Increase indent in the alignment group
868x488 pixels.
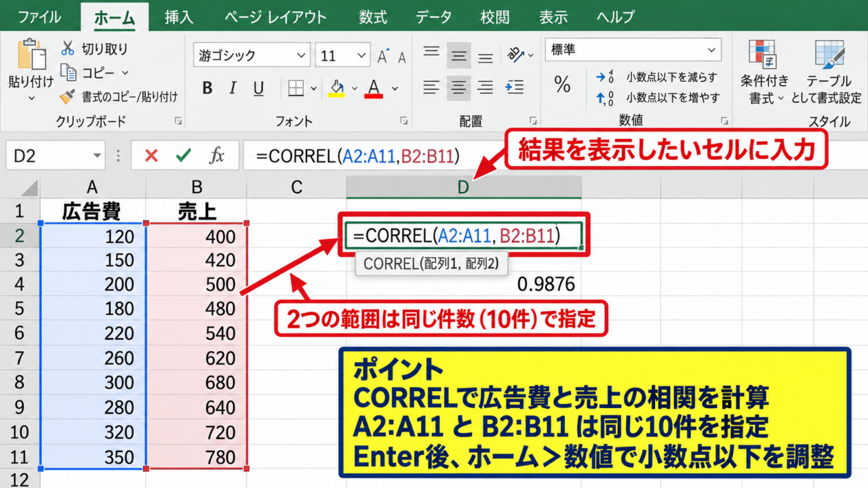(x=515, y=87)
